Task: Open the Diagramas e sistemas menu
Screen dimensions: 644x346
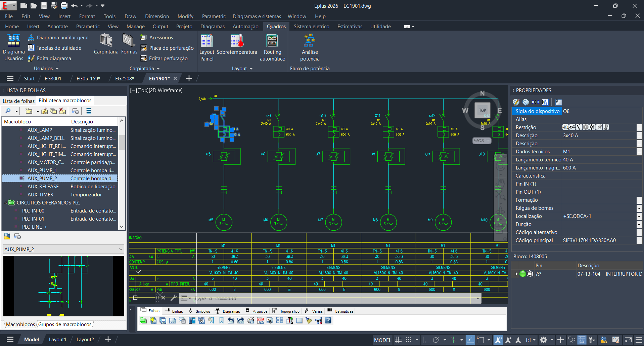Action: (x=257, y=16)
